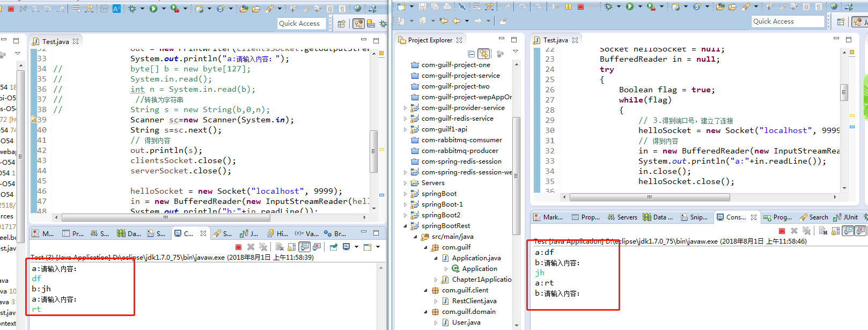Click Open Perspective icon in left window
The height and width of the screenshot is (330, 868).
342,24
